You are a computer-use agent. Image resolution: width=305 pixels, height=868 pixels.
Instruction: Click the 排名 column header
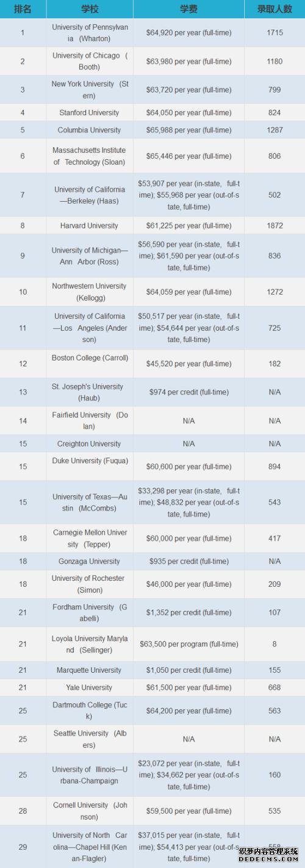click(23, 9)
